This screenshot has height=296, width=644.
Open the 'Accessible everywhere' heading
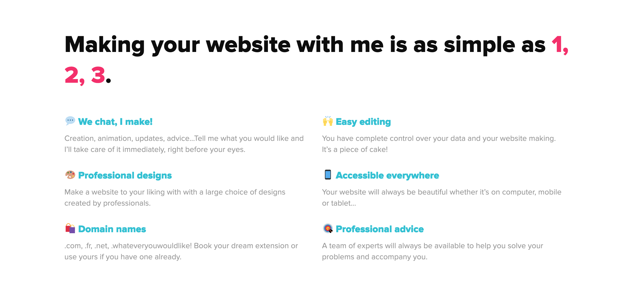(x=387, y=175)
